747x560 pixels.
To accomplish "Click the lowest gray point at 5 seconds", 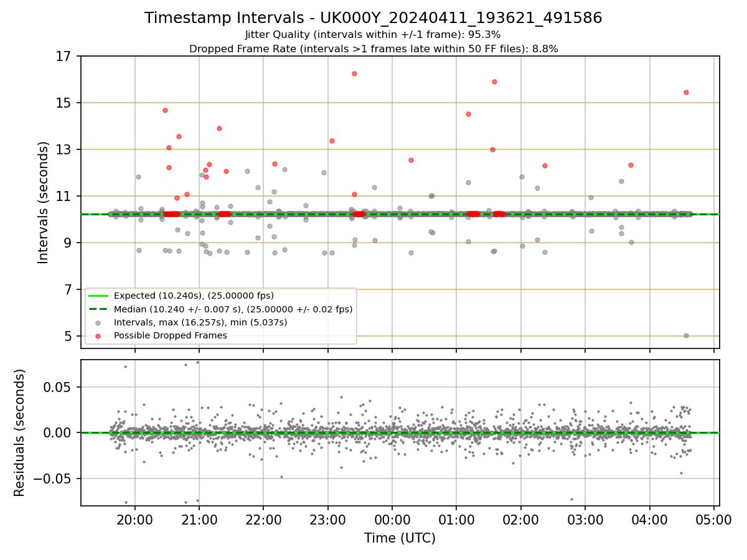I will pyautogui.click(x=686, y=335).
